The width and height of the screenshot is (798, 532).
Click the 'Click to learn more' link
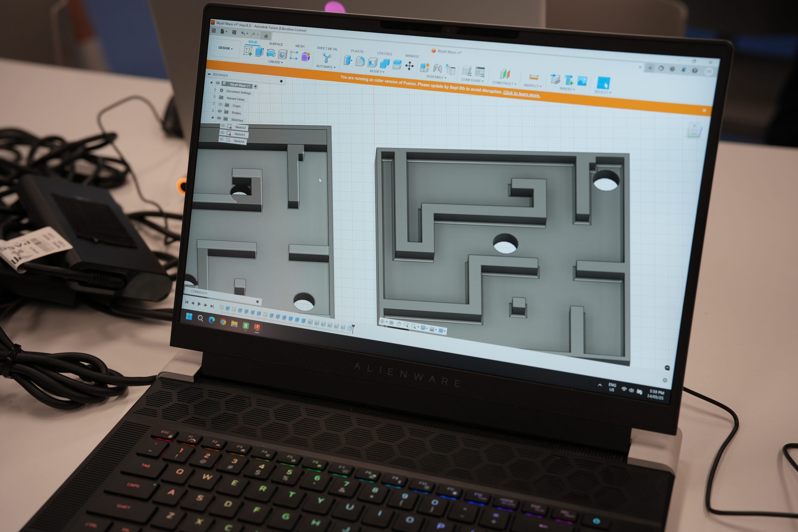521,93
